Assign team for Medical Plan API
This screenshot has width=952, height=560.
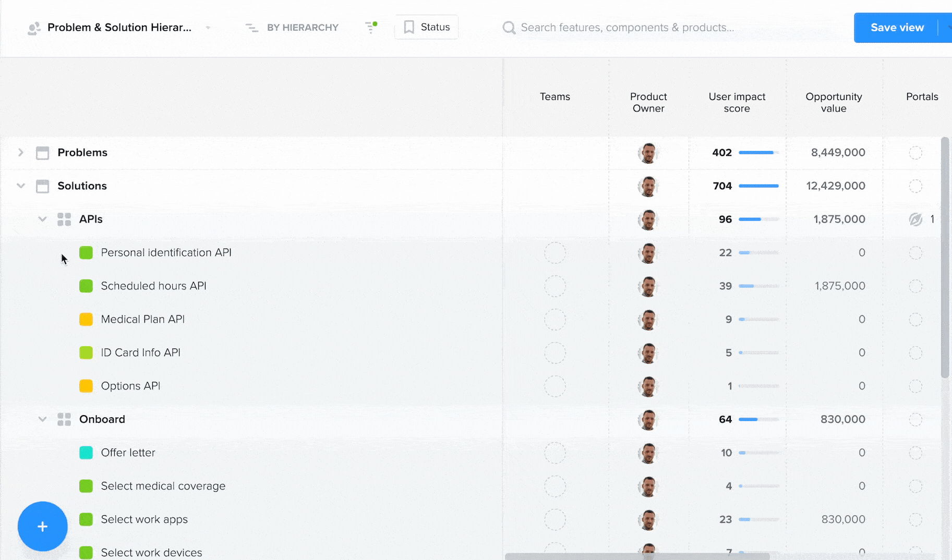555,320
